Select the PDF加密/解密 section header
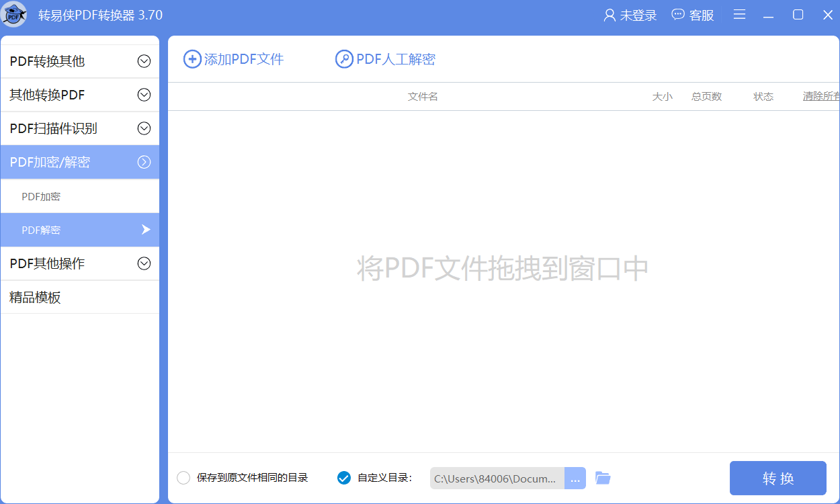The height and width of the screenshot is (504, 840). point(80,162)
